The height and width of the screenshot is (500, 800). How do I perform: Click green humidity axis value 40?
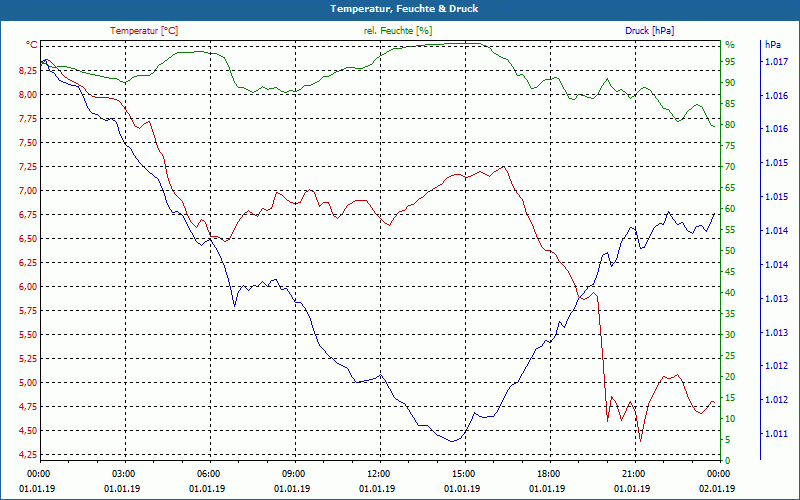730,293
